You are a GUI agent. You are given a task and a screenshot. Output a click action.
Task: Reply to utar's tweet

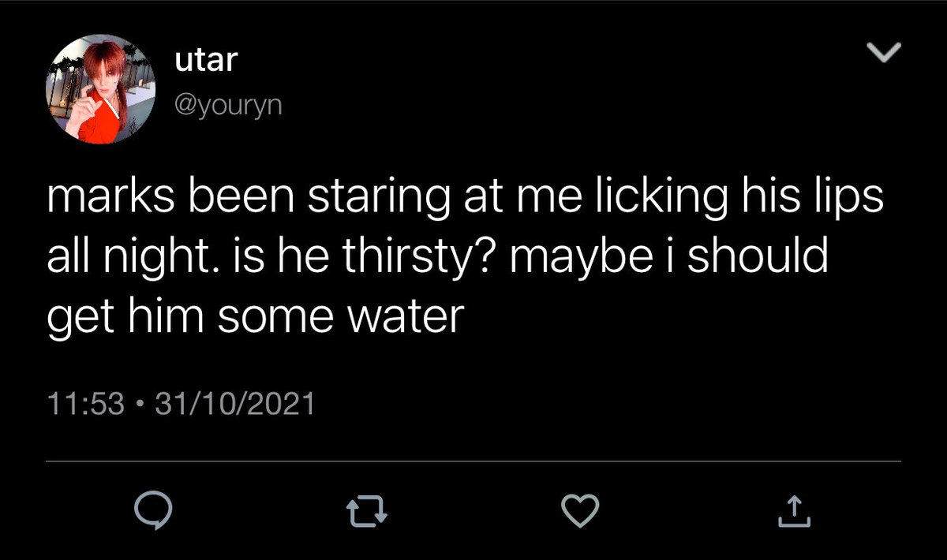click(153, 511)
